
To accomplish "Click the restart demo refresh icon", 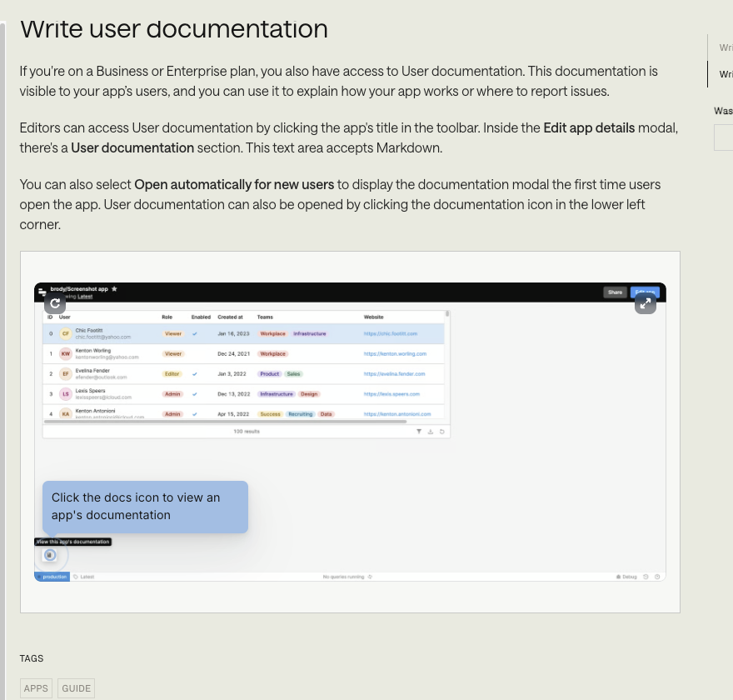I will tap(54, 304).
